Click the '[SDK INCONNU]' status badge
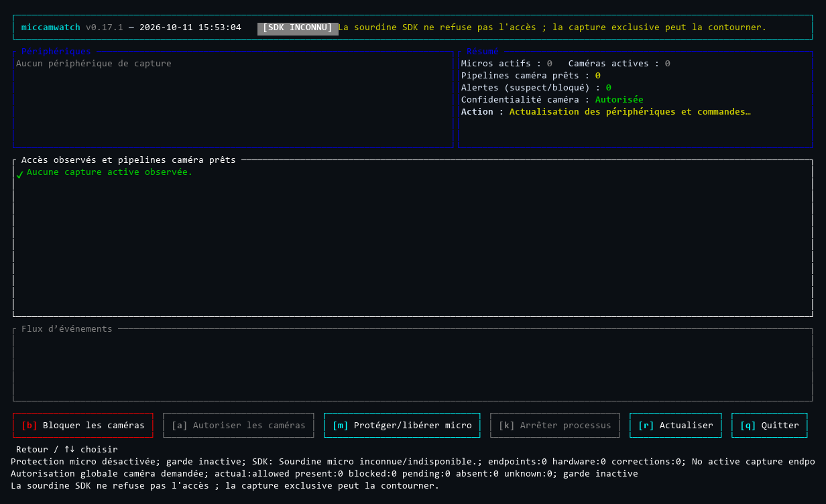The height and width of the screenshot is (504, 826). [x=298, y=28]
